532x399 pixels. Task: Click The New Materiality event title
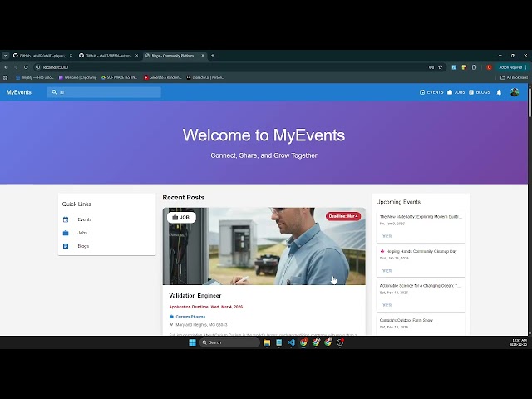[421, 217]
